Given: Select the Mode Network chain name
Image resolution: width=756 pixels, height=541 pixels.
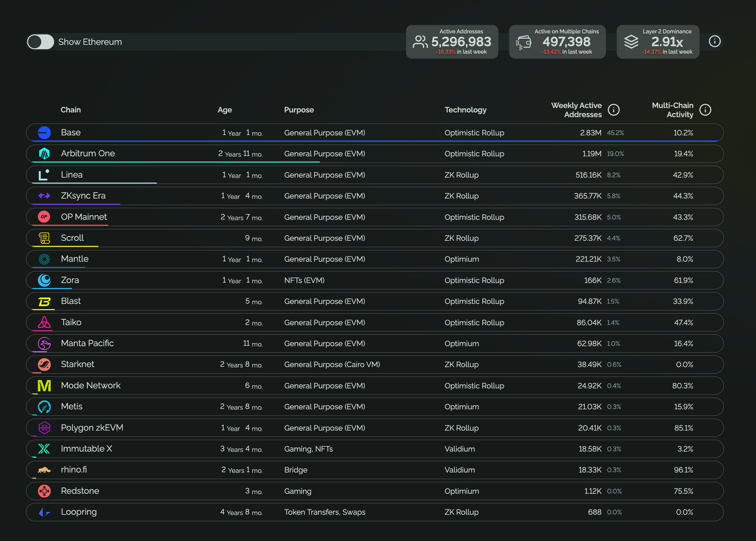Looking at the screenshot, I should pos(91,385).
